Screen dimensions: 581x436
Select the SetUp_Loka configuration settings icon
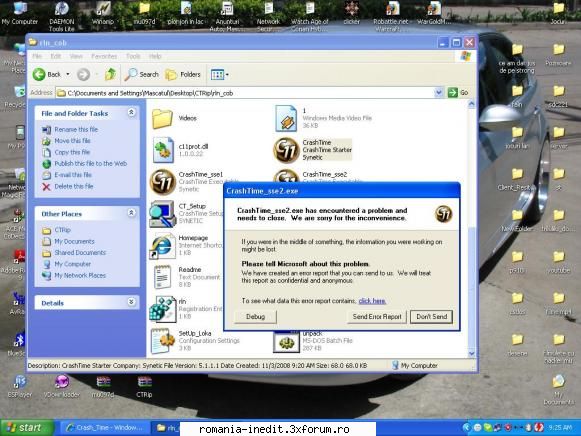click(163, 341)
